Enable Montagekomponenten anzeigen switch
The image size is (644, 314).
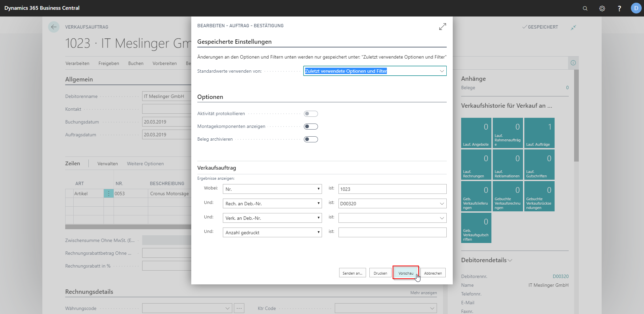click(x=311, y=127)
